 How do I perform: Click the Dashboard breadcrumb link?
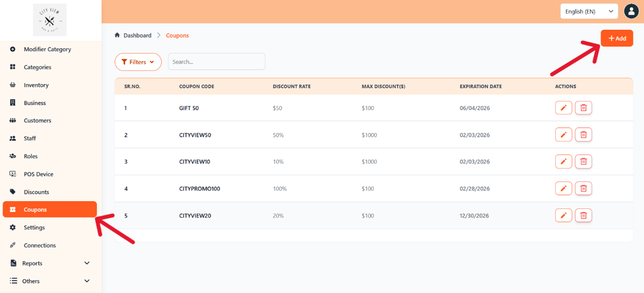137,35
